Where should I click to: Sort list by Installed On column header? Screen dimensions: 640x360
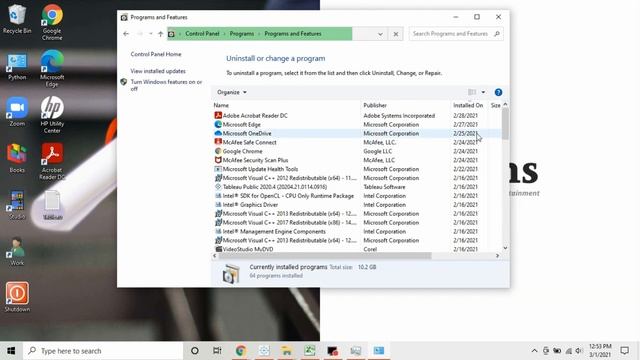[x=469, y=105]
